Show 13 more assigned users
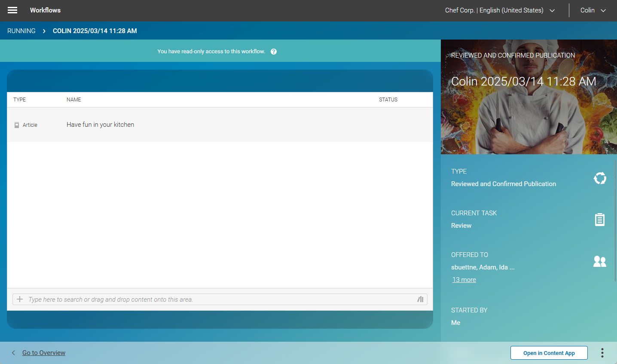 tap(464, 279)
